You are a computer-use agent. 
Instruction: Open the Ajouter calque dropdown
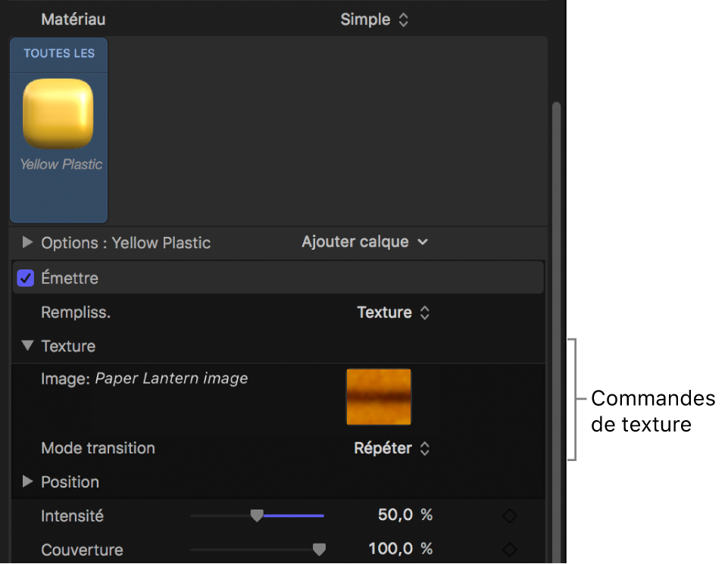click(x=364, y=241)
